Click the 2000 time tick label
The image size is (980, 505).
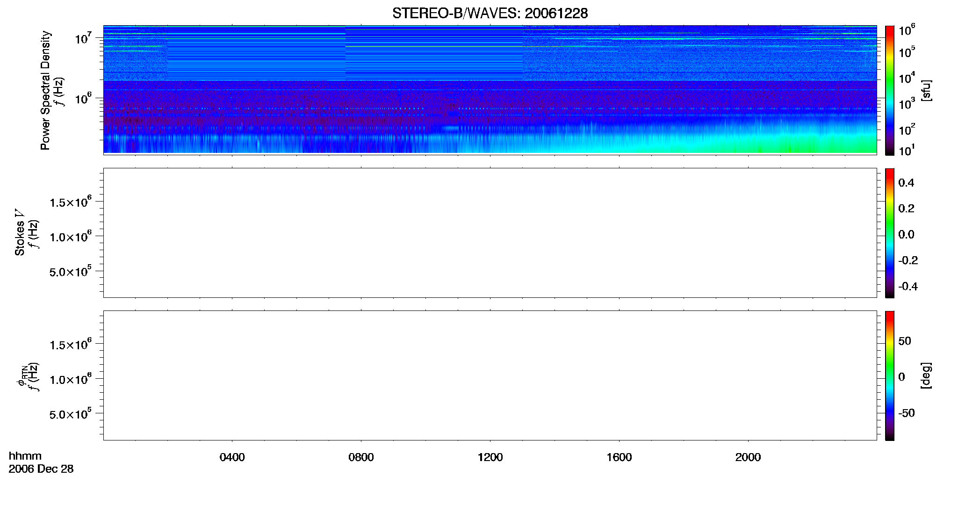click(x=748, y=457)
